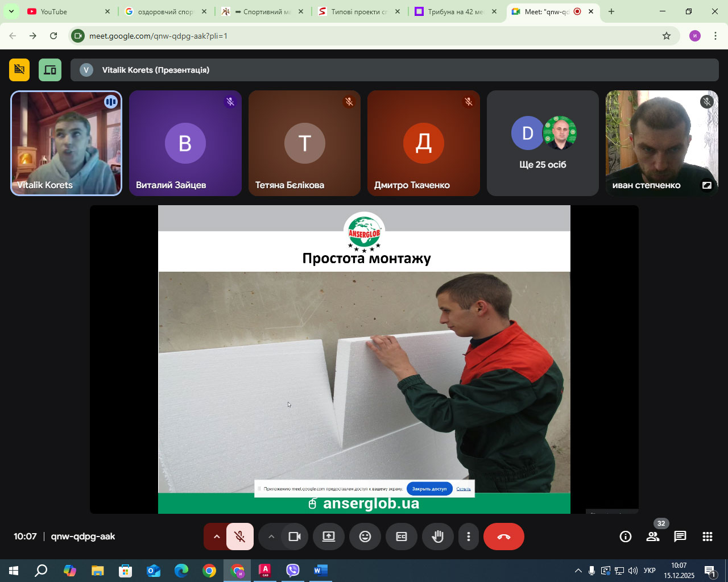This screenshot has width=728, height=582.
Task: Click the Ще 25 осіб participants tile
Action: pyautogui.click(x=543, y=143)
